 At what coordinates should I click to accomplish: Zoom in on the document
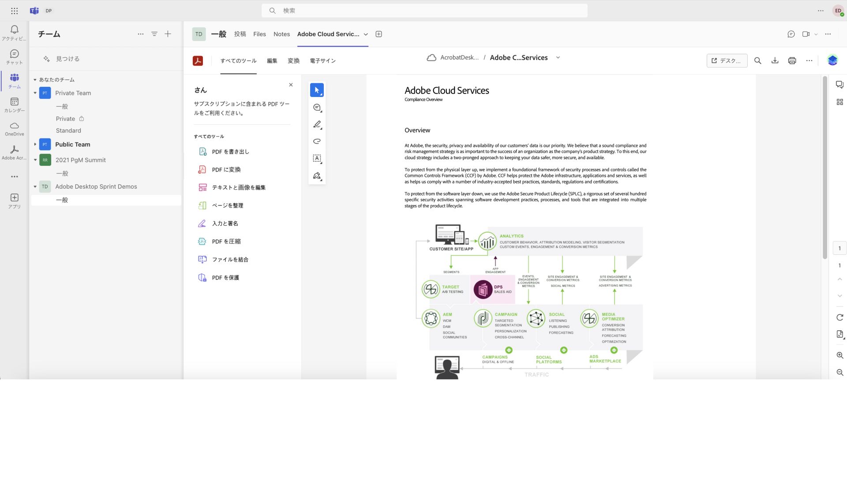840,355
